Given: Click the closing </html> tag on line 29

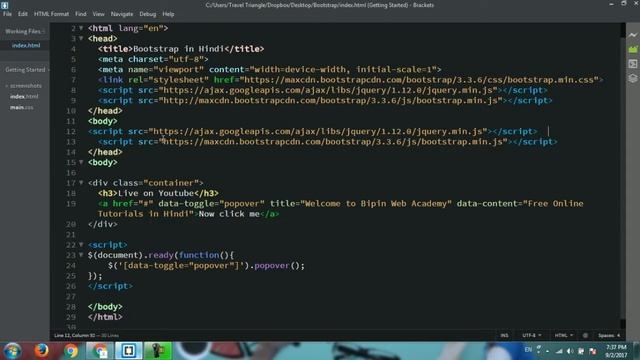Looking at the screenshot, I should 105,317.
